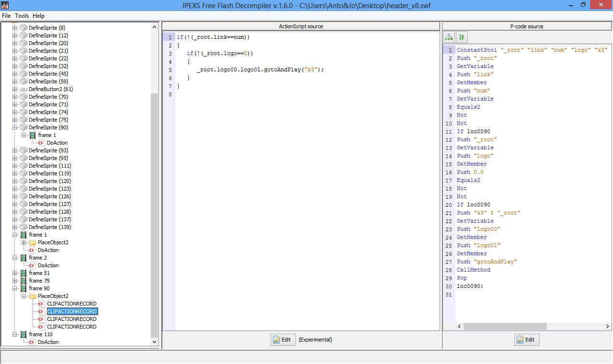Click the DoAction script icon under frame 2
The height and width of the screenshot is (364, 613).
[33, 265]
